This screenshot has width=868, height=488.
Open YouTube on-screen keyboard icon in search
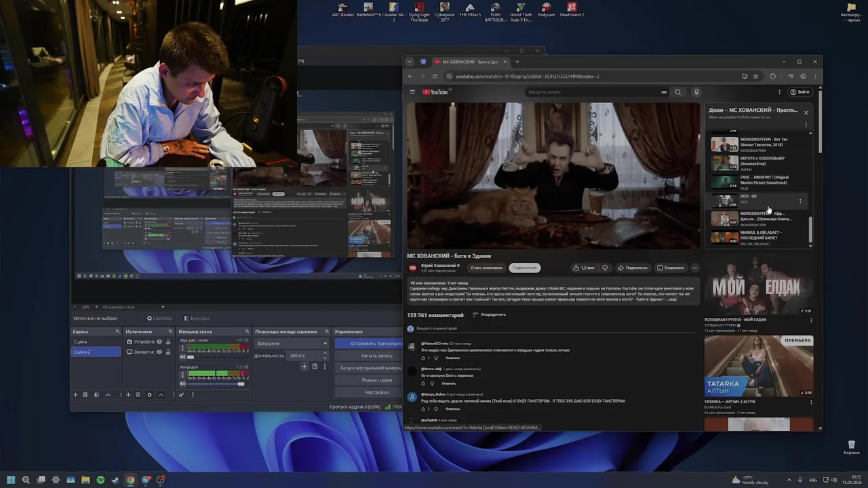click(x=664, y=92)
